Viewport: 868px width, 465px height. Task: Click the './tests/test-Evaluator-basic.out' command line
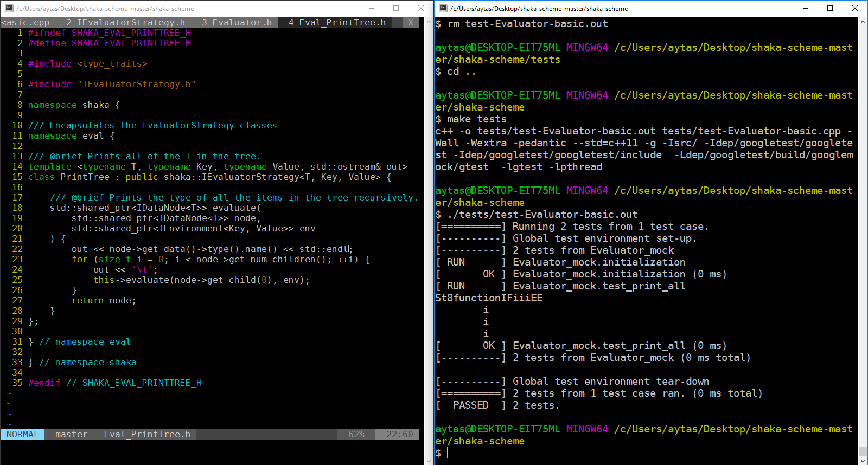[x=537, y=214]
